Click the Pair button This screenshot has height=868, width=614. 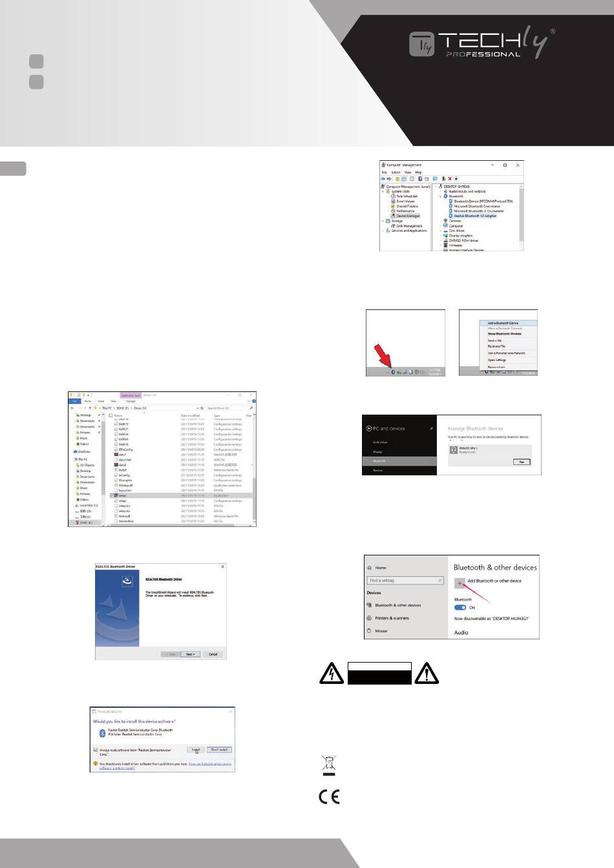coord(522,462)
